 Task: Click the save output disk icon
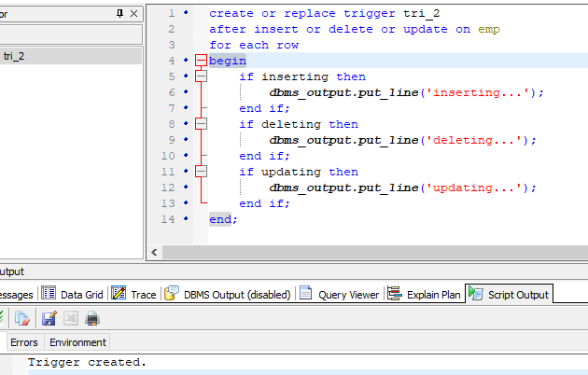coord(49,319)
